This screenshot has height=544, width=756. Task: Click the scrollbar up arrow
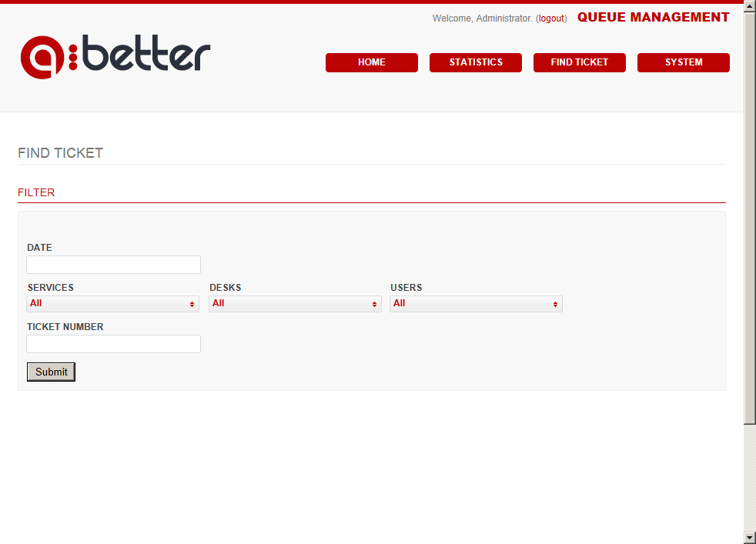click(749, 6)
